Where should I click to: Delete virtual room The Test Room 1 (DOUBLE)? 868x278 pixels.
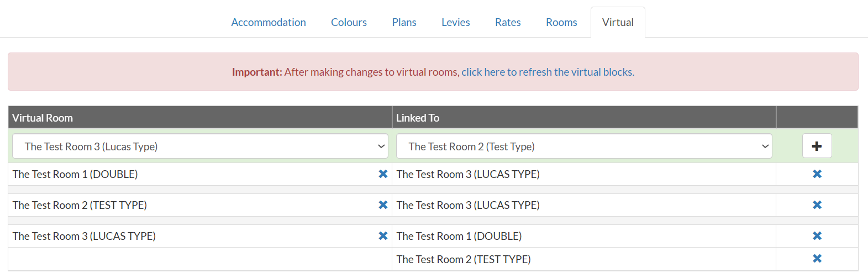click(x=383, y=174)
